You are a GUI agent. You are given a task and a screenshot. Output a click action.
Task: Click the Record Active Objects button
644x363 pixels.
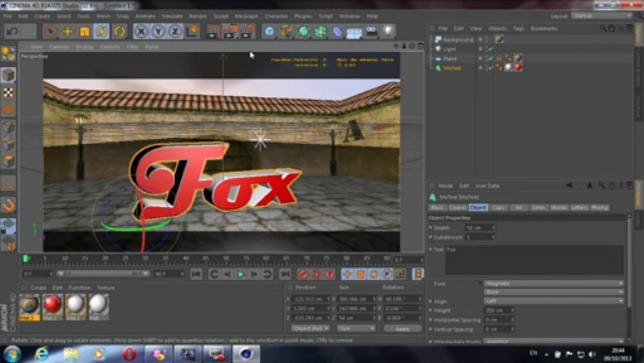click(x=303, y=274)
